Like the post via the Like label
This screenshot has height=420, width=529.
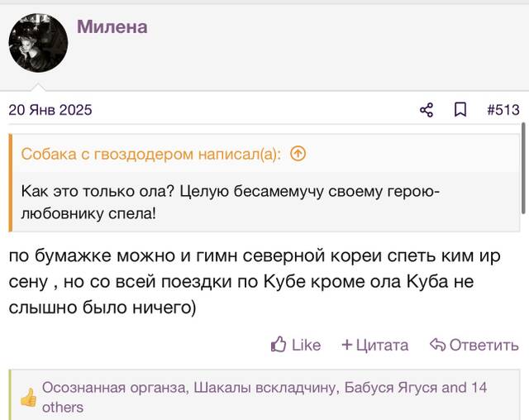pyautogui.click(x=306, y=345)
